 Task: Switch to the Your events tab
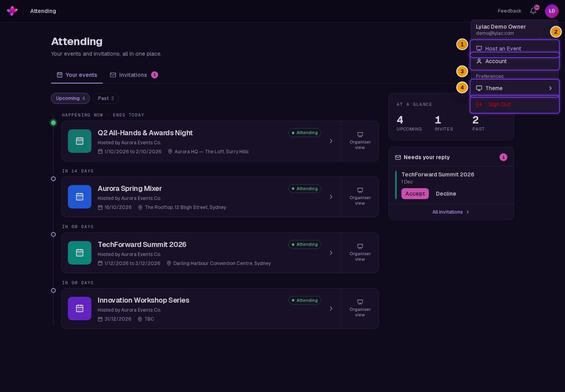[x=77, y=75]
